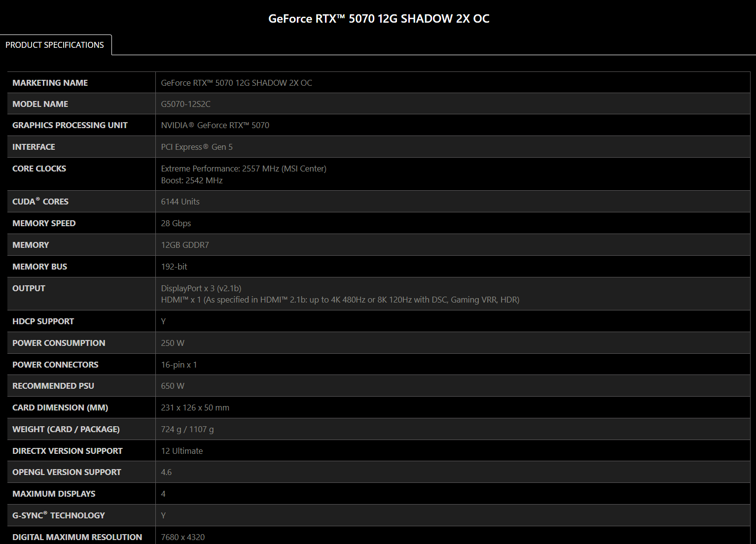Click the value 650 W
Viewport: 756px width, 544px height.
[173, 386]
